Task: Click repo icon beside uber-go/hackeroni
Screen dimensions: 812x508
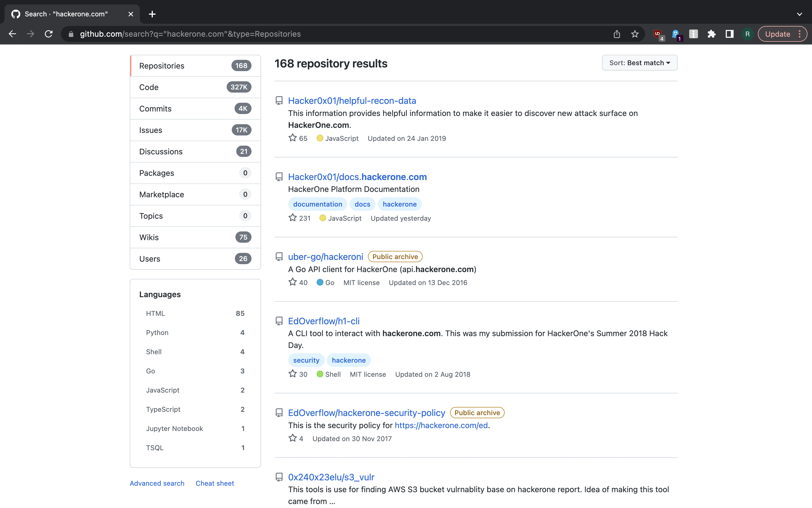Action: (x=279, y=257)
